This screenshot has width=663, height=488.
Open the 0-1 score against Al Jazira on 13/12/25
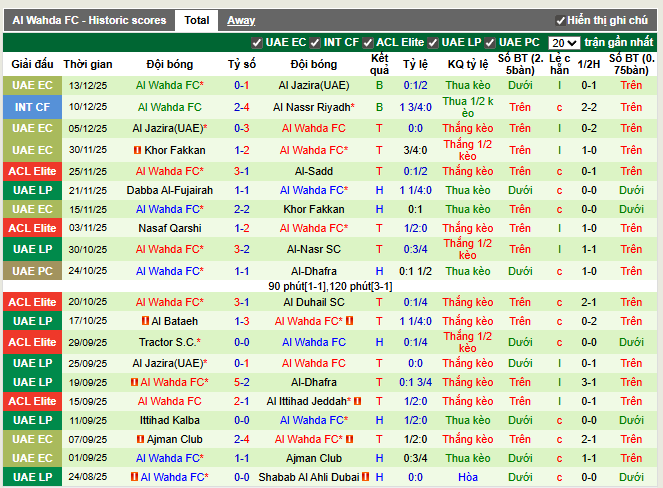click(x=241, y=85)
